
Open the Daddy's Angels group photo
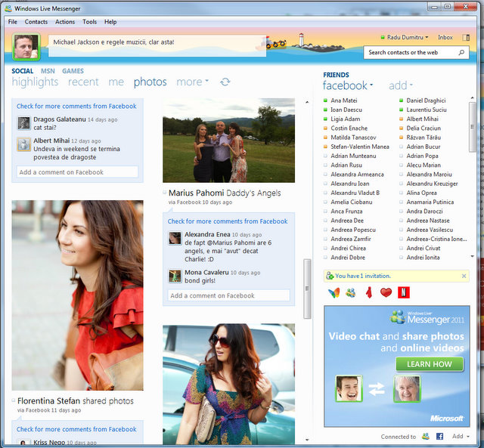pos(228,141)
